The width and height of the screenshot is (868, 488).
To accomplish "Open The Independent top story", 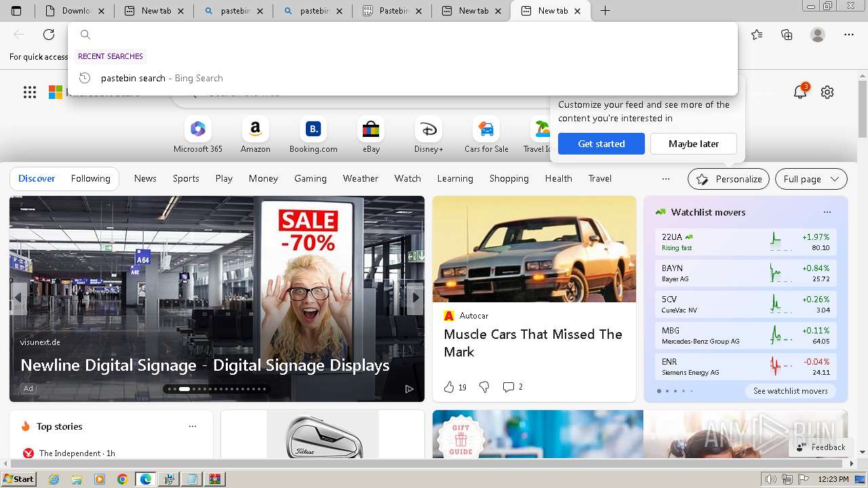I will (x=69, y=453).
